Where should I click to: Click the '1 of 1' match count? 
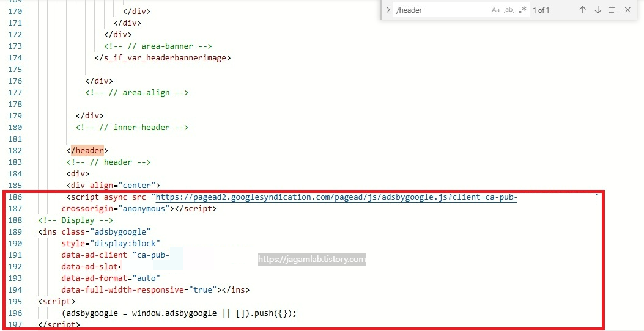pos(541,10)
